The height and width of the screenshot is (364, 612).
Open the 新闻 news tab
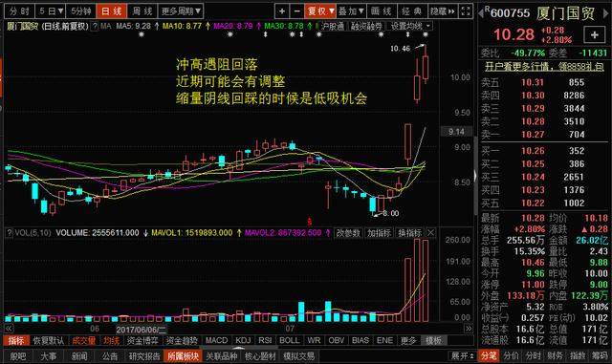pyautogui.click(x=79, y=356)
